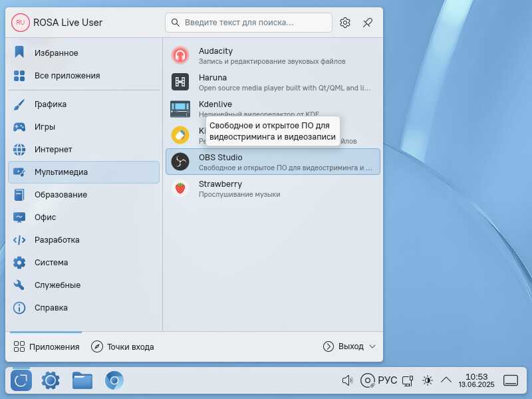The height and width of the screenshot is (399, 532).
Task: Click the yellow Kid3 tag editor icon
Action: tap(180, 135)
